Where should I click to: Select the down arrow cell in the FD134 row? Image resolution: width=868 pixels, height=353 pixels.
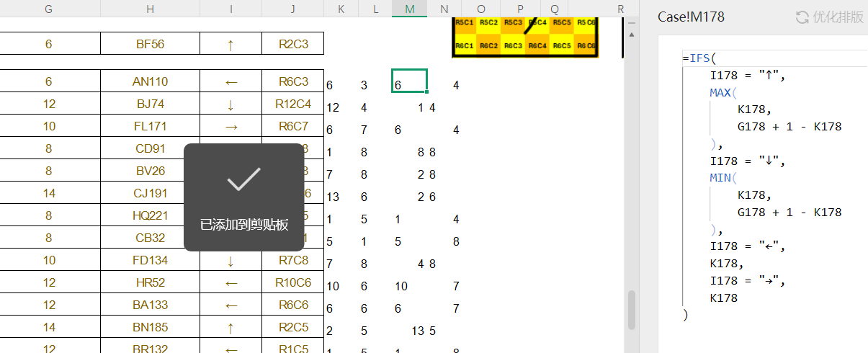tap(231, 260)
